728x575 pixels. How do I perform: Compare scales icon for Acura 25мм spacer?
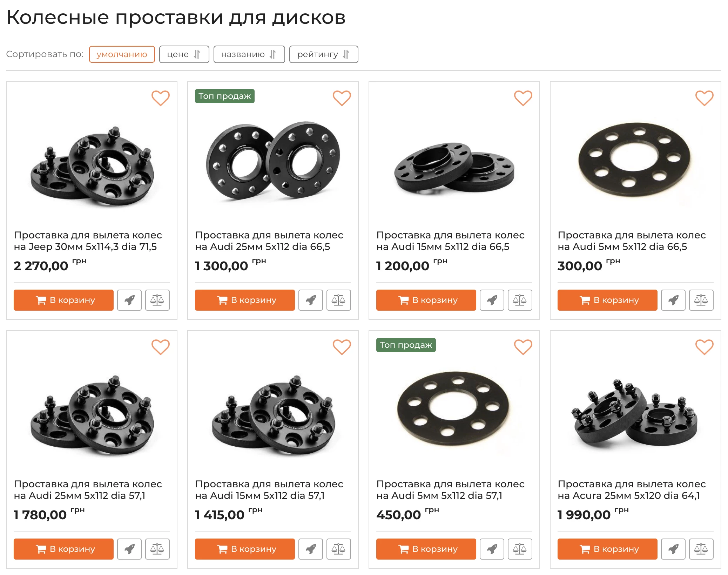pos(701,549)
